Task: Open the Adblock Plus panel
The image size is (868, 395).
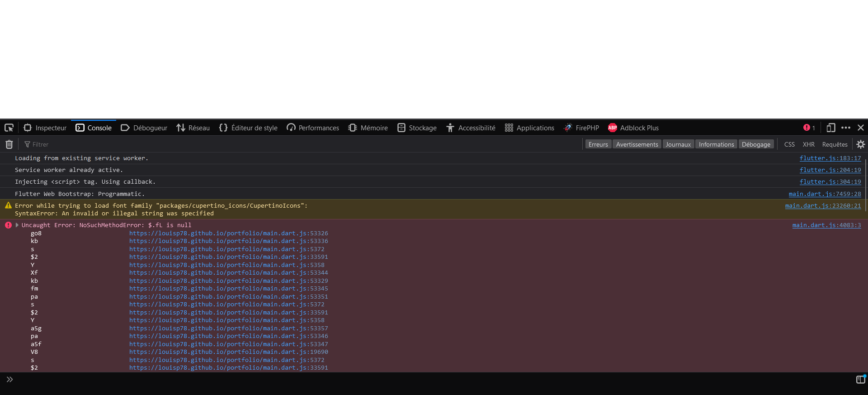Action: click(633, 128)
